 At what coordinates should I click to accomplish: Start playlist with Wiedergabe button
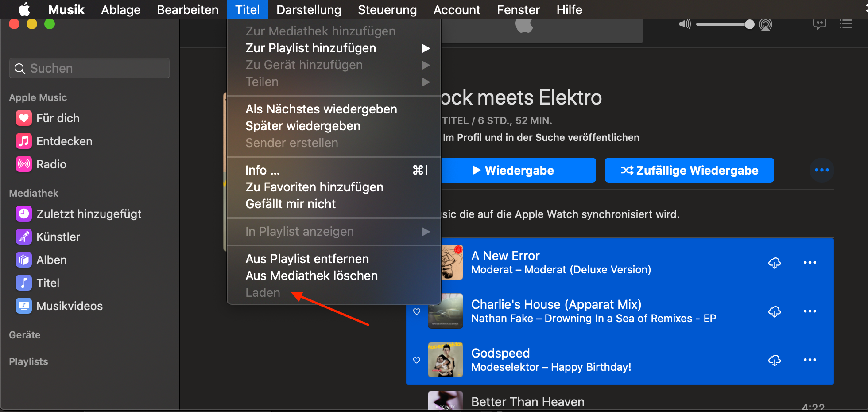519,170
